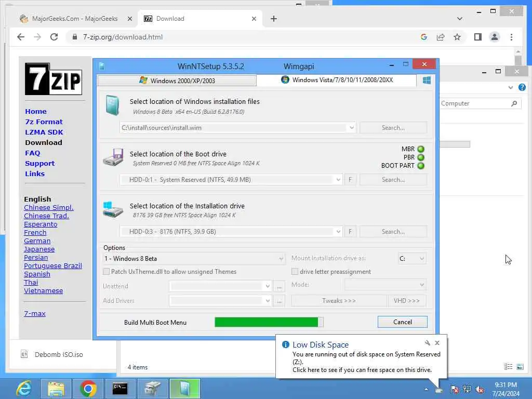Click the F button next to the installation drive

click(350, 232)
